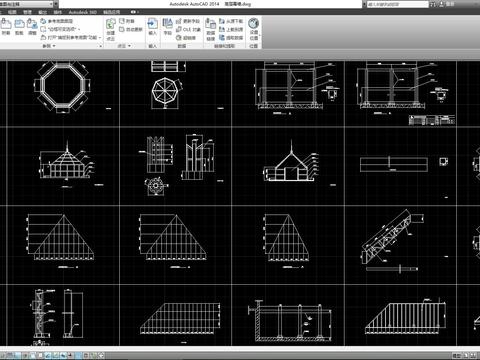Open the Featured Apps (精选应用) ribbon tab
This screenshot has width=480, height=360.
(x=112, y=12)
